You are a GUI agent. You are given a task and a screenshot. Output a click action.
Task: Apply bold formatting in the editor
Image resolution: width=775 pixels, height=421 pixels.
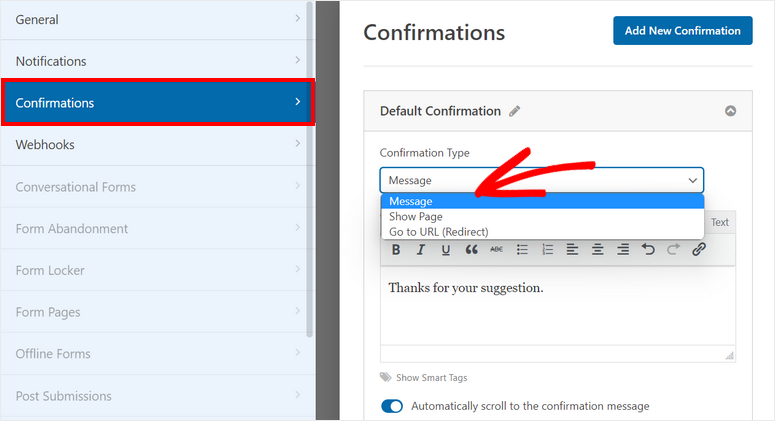coord(396,250)
